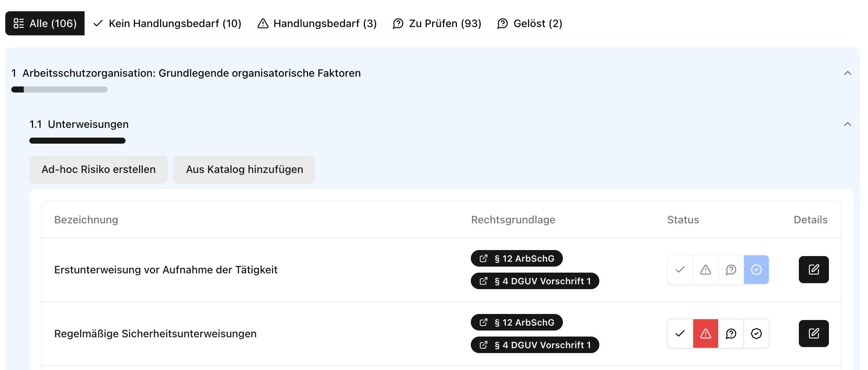This screenshot has width=868, height=370.
Task: Set status checkmark for Erstunterweisung row
Action: (679, 270)
